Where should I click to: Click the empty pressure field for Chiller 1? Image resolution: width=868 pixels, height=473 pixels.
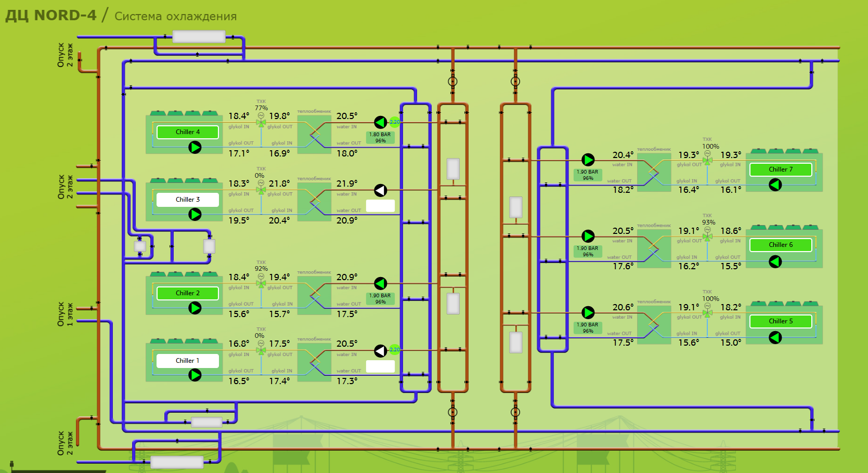point(380,366)
